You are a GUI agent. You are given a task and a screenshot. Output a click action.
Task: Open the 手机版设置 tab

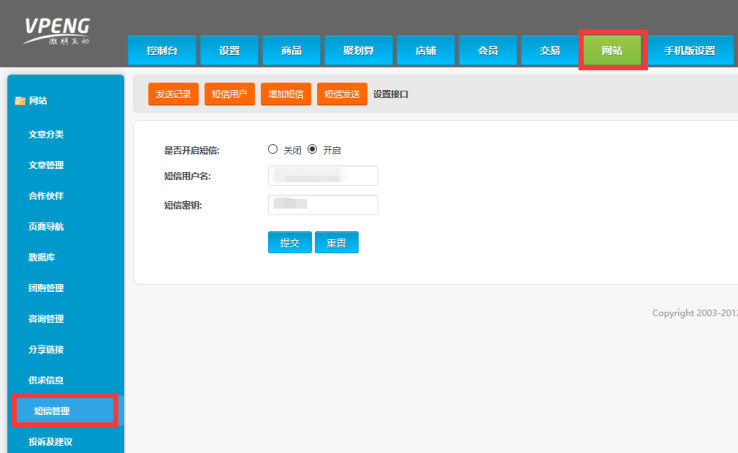pyautogui.click(x=689, y=51)
